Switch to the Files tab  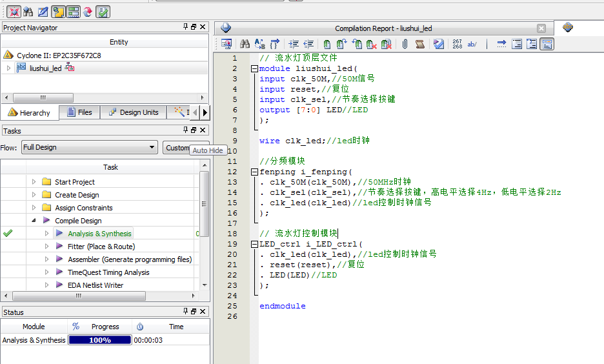point(79,112)
